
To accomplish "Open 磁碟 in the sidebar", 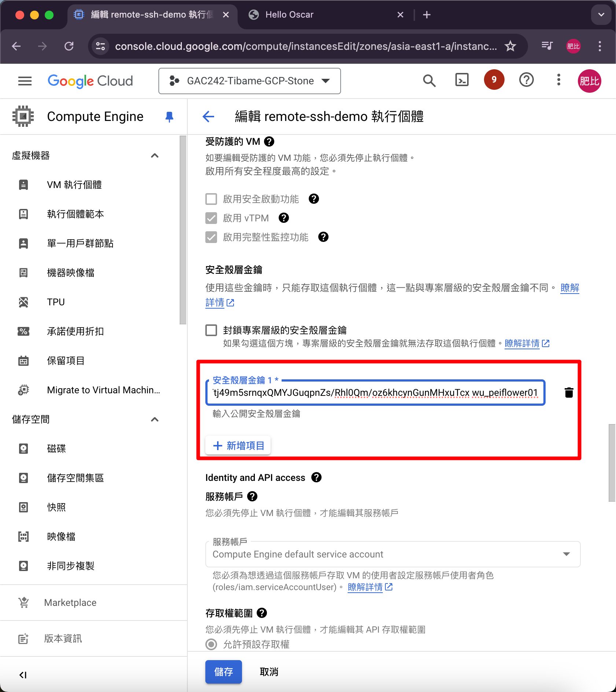I will [x=56, y=449].
